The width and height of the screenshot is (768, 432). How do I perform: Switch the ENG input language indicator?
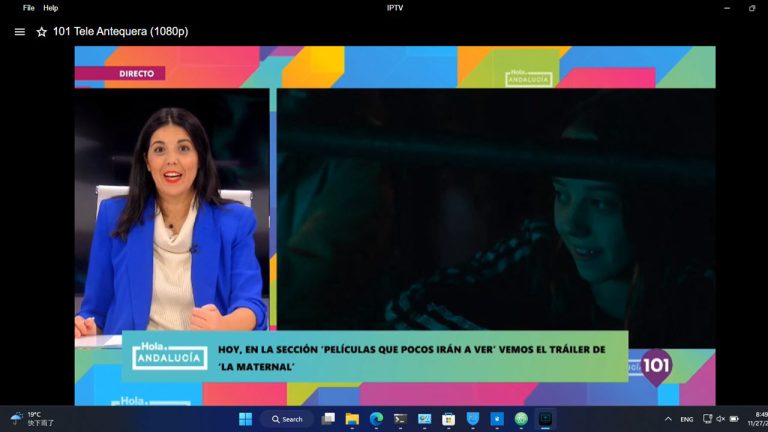[687, 419]
